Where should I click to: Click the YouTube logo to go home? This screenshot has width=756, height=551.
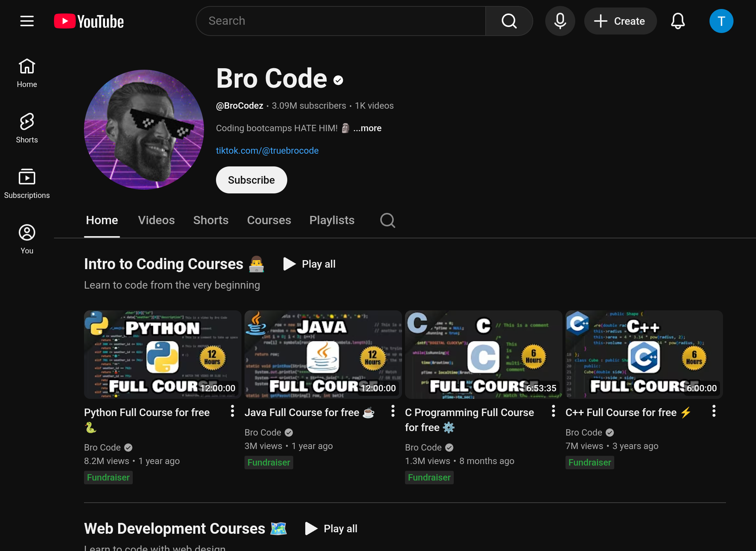[x=88, y=21]
